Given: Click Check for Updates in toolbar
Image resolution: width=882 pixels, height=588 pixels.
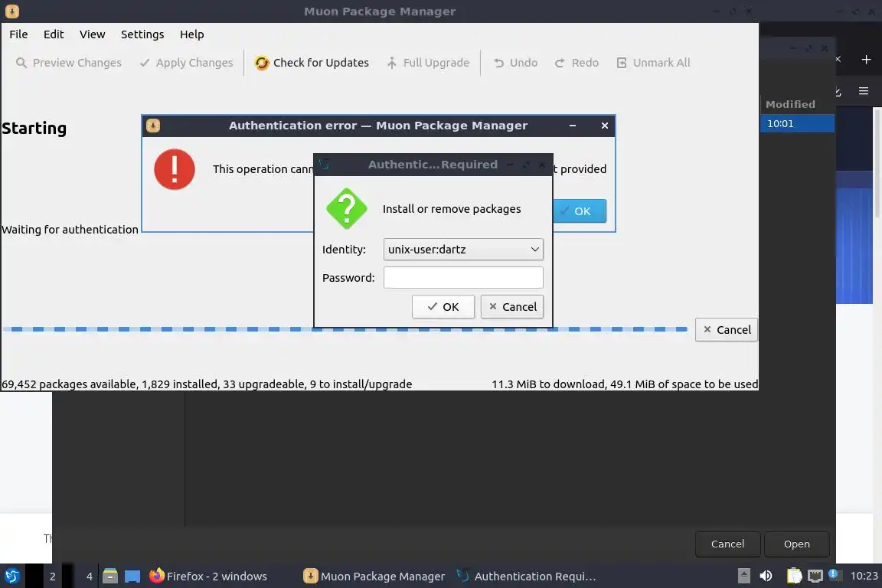Looking at the screenshot, I should click(x=312, y=63).
